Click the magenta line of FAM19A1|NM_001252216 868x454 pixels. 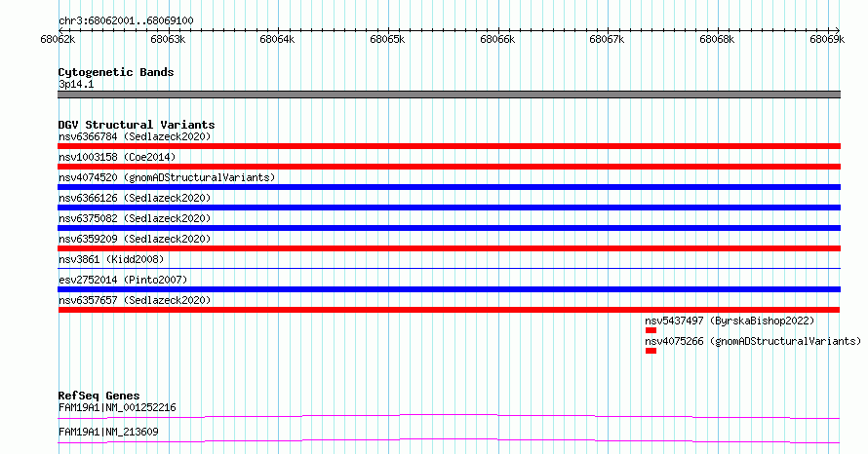coord(449,416)
